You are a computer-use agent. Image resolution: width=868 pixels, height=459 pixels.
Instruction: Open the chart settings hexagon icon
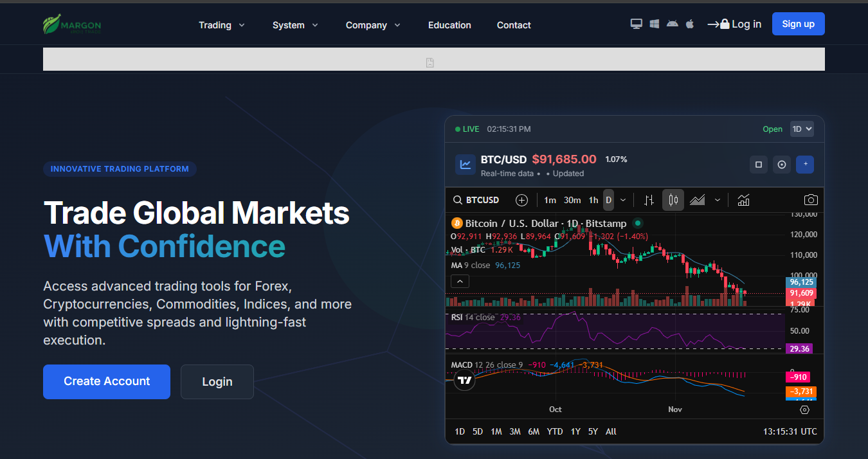(804, 410)
